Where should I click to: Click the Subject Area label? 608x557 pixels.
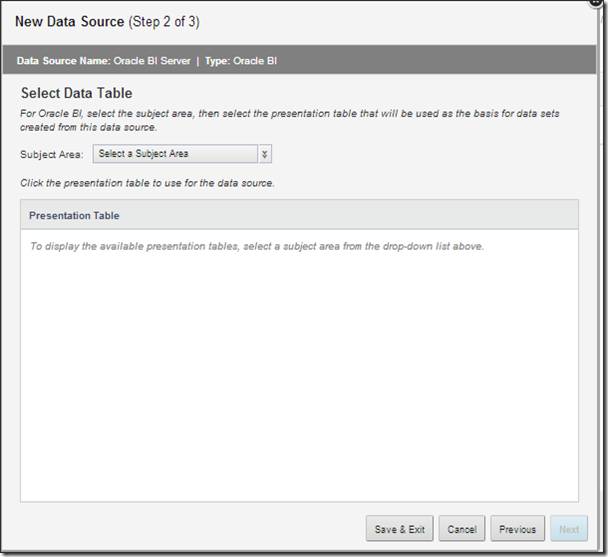click(x=52, y=155)
